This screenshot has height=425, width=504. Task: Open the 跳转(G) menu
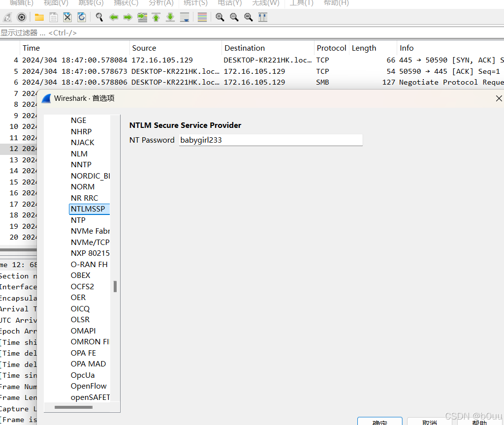coord(91,3)
